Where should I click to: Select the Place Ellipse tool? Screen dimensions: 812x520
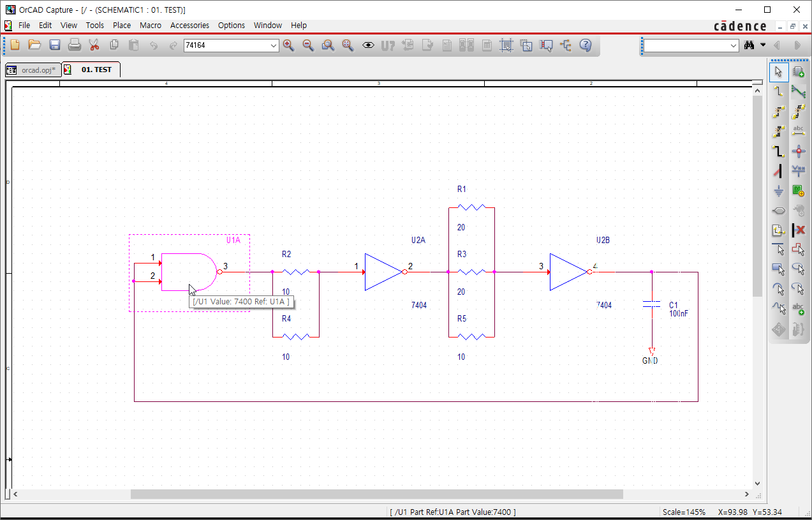coord(798,270)
